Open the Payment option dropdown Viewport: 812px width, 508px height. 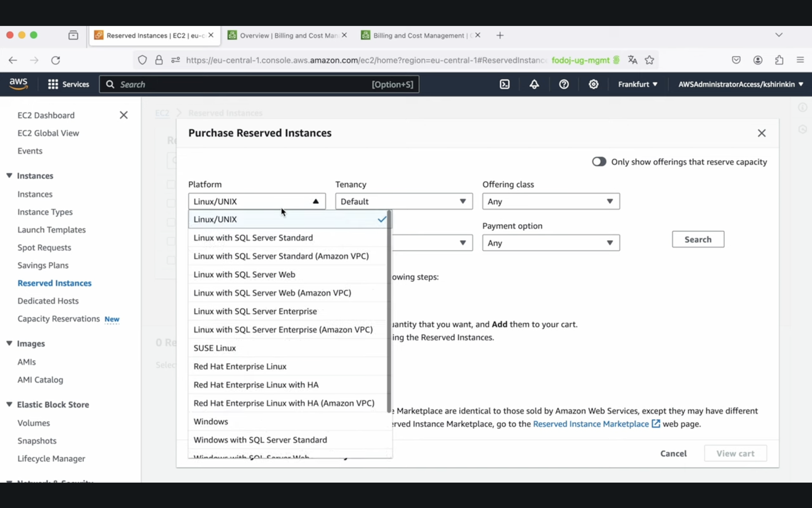551,243
